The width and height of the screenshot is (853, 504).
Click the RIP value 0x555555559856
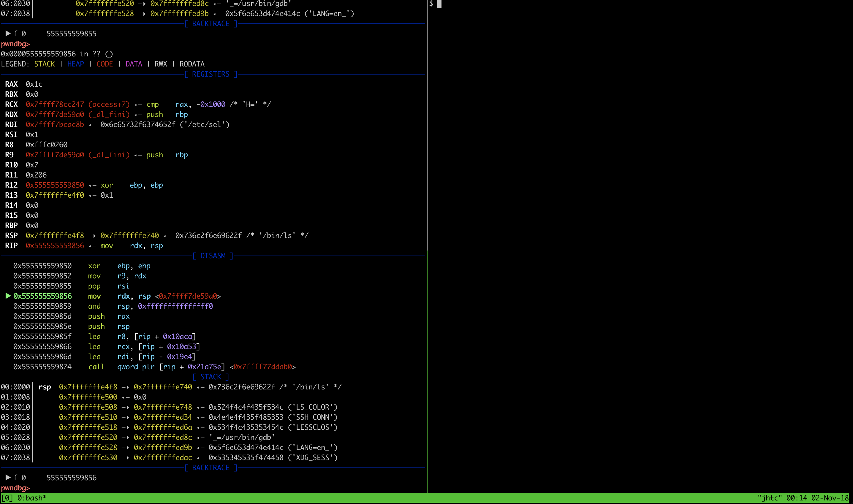point(55,245)
